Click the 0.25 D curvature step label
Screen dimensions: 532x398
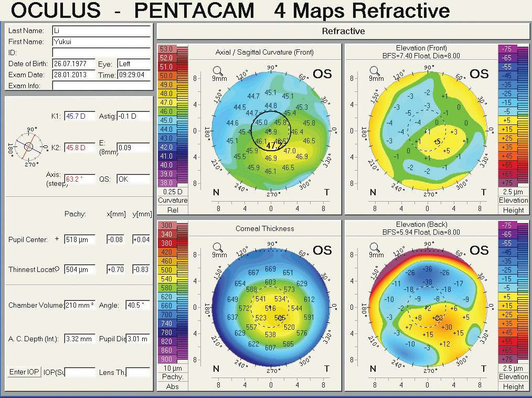click(x=173, y=192)
